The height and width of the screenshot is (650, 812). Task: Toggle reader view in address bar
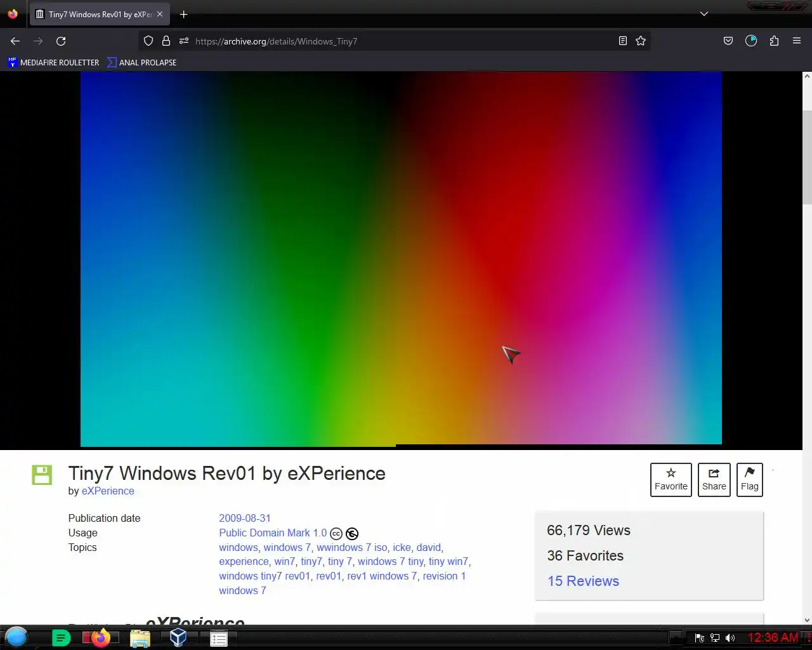pos(623,41)
